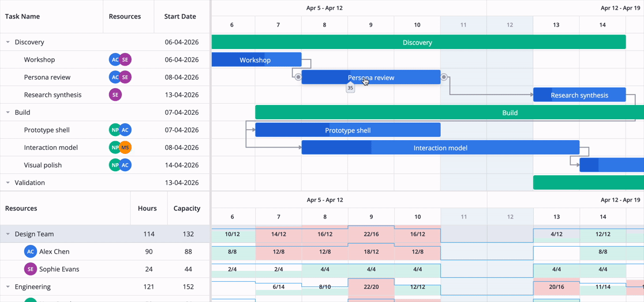Click day 9 header in Gantt timeline
This screenshot has height=302, width=644.
tap(371, 25)
